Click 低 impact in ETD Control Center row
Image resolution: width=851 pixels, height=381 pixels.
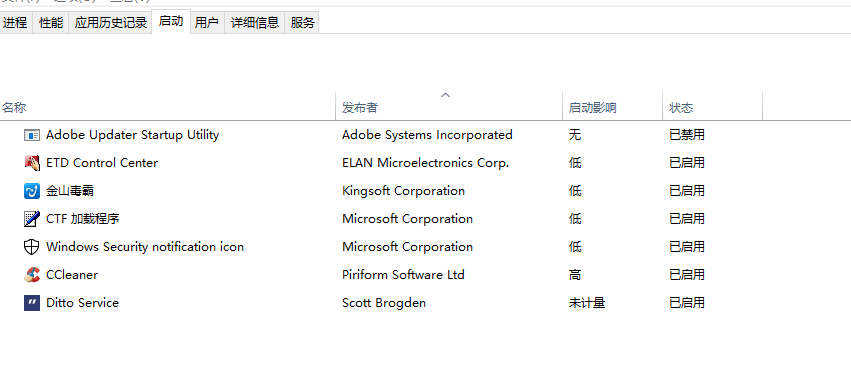point(575,163)
